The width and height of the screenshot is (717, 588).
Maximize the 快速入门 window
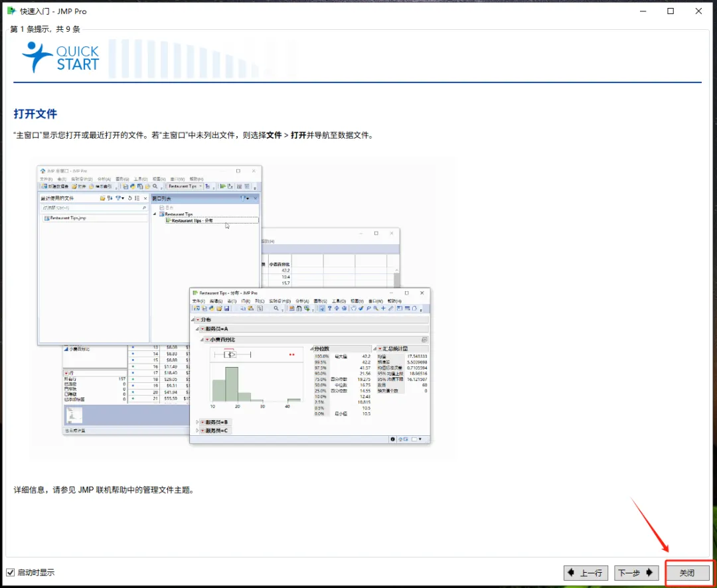[671, 11]
